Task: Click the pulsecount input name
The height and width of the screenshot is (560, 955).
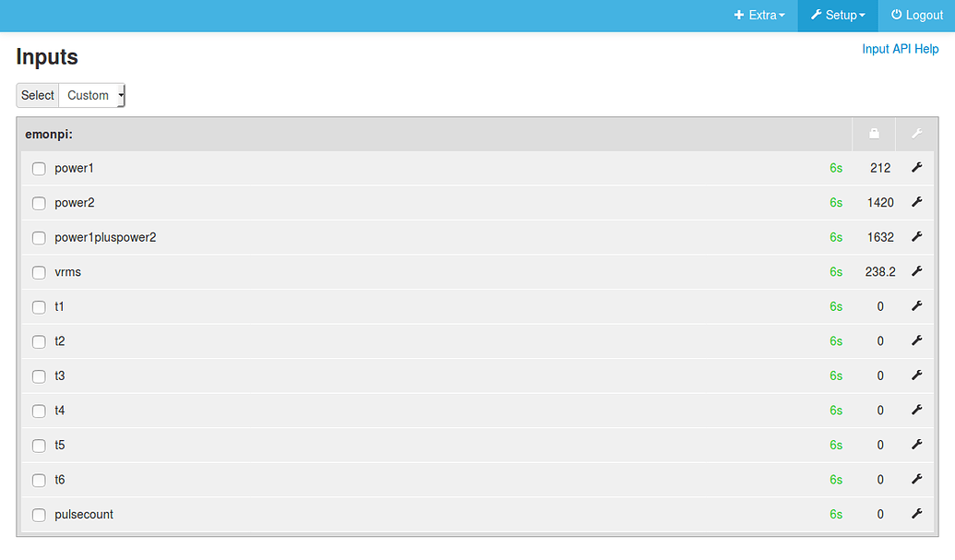Action: (x=84, y=515)
